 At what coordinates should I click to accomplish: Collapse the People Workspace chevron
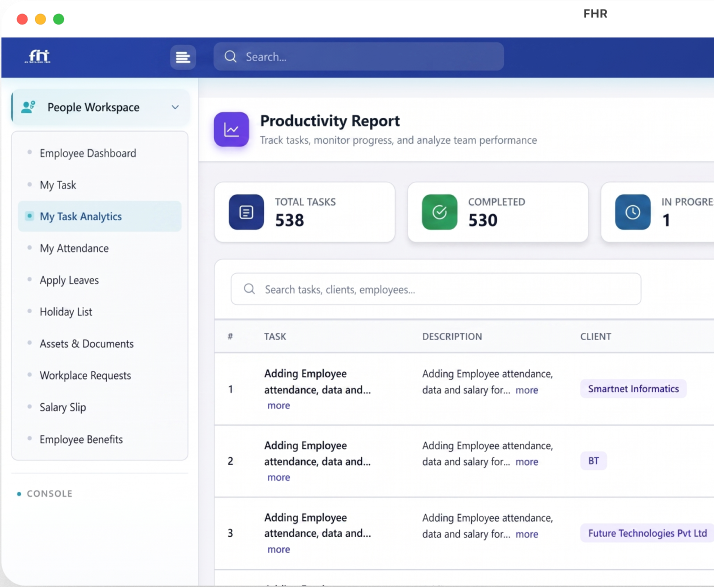pyautogui.click(x=175, y=107)
